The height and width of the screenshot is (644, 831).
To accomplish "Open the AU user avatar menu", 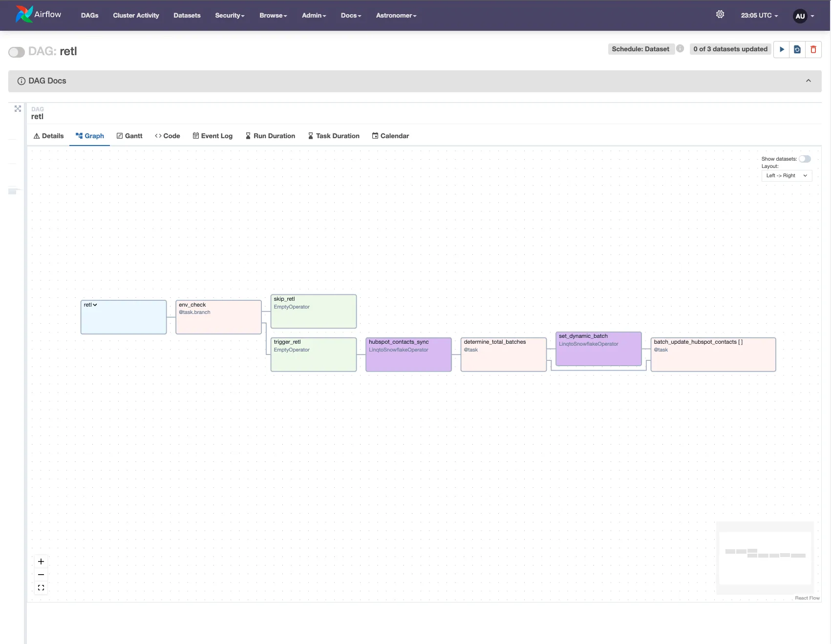I will [x=804, y=16].
